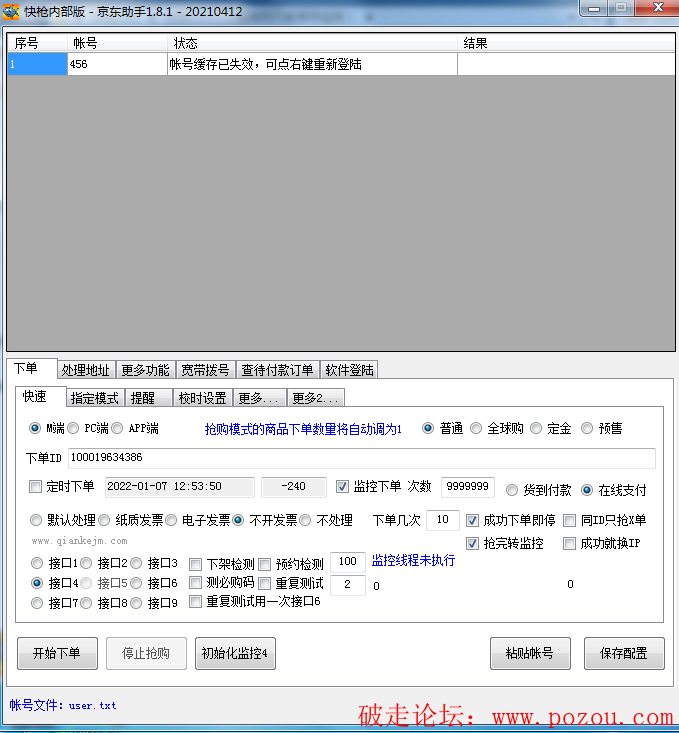Viewport: 679px width, 733px height.
Task: Select the 下单 main tab
Action: pyautogui.click(x=31, y=369)
